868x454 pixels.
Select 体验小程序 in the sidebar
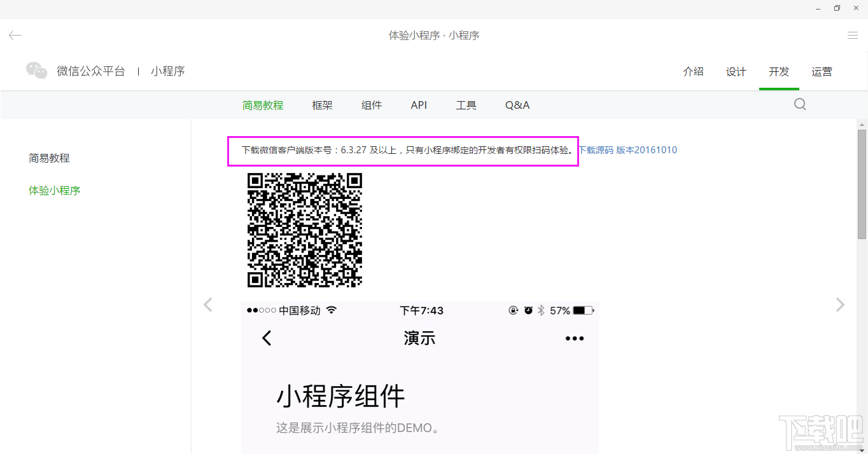tap(55, 189)
